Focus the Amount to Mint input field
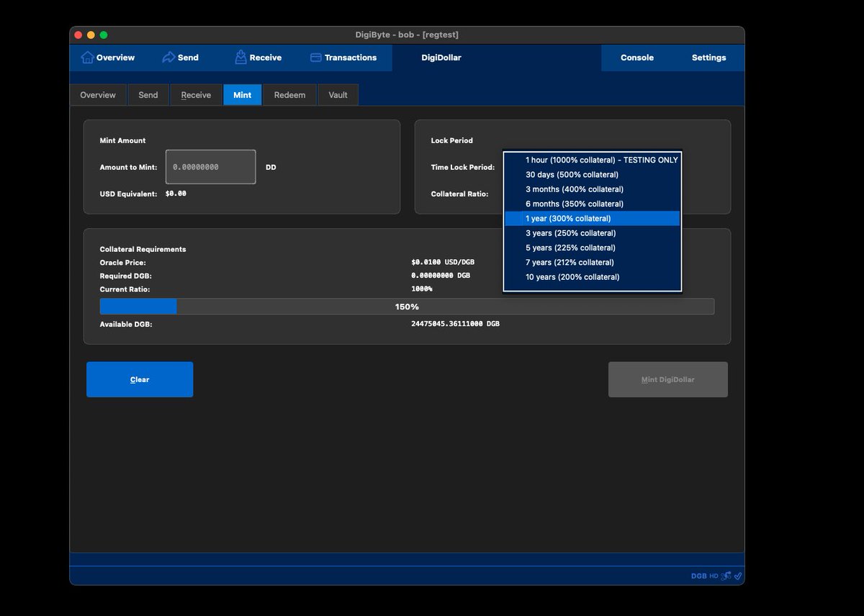 [x=211, y=167]
